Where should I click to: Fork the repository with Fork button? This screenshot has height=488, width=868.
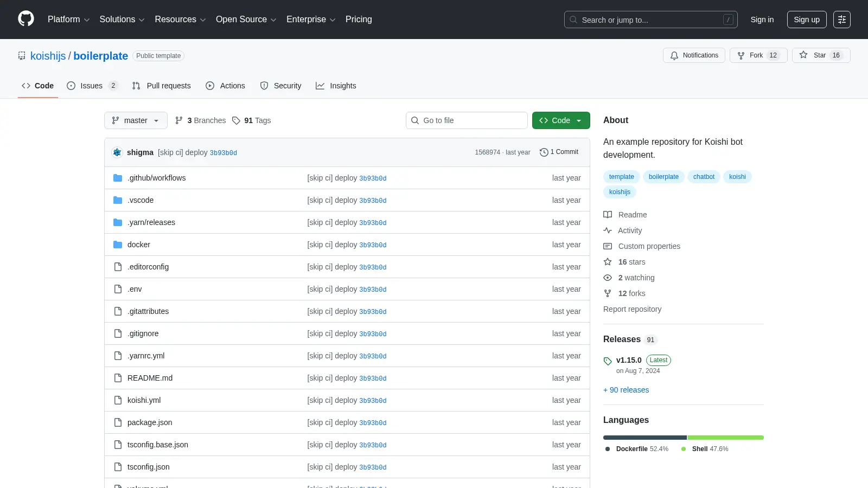pos(758,55)
